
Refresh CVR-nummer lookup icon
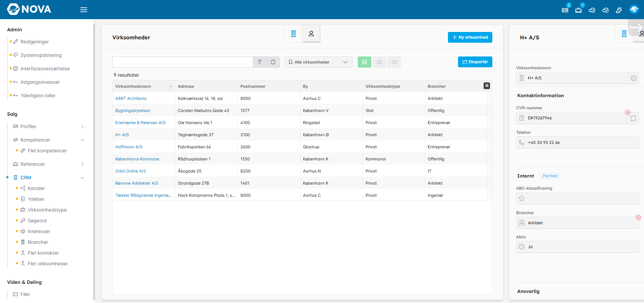(x=633, y=118)
